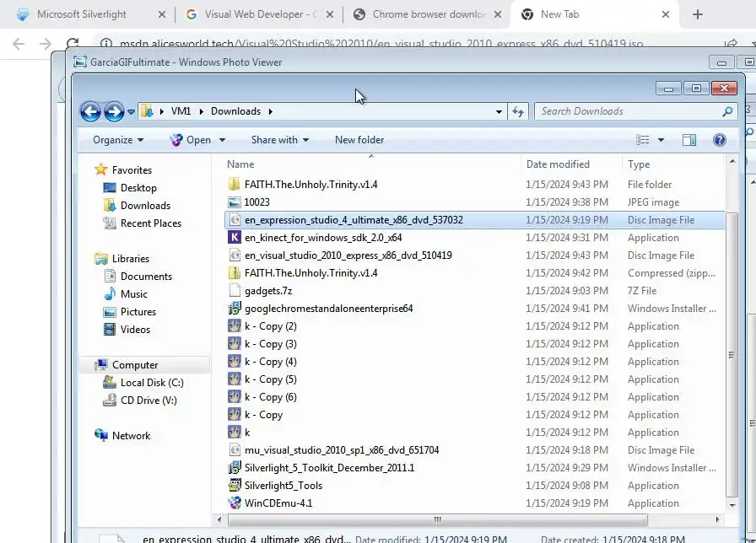Open the view options dropdown arrow
The width and height of the screenshot is (756, 543).
click(x=661, y=140)
